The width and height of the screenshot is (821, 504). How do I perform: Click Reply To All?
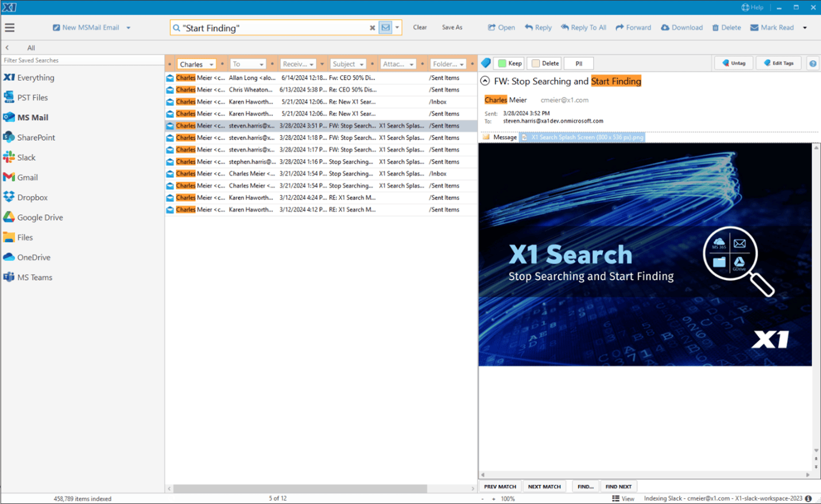(x=583, y=27)
